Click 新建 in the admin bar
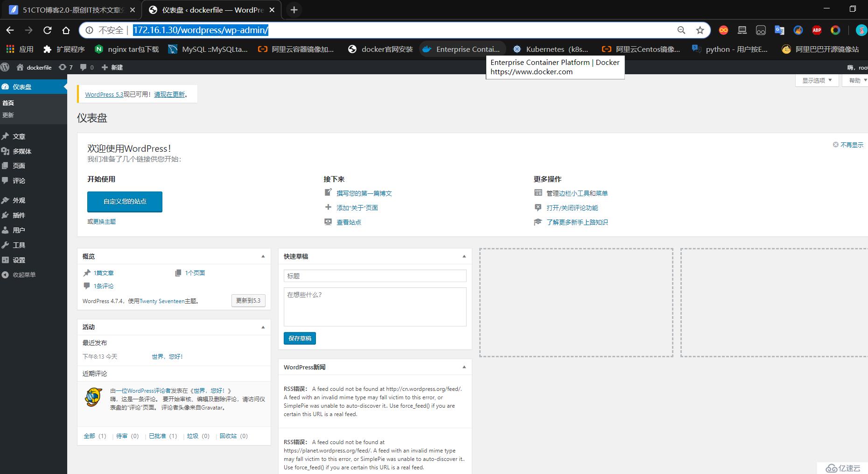868x474 pixels. [x=112, y=67]
